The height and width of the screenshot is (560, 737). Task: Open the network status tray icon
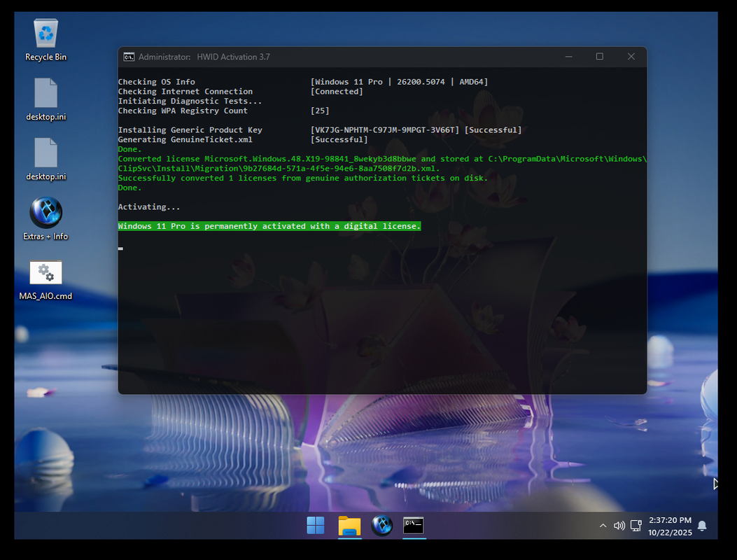(x=636, y=526)
